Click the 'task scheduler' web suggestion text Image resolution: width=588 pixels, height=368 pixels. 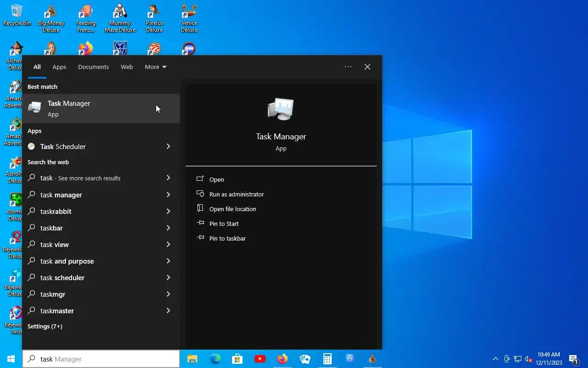coord(62,277)
